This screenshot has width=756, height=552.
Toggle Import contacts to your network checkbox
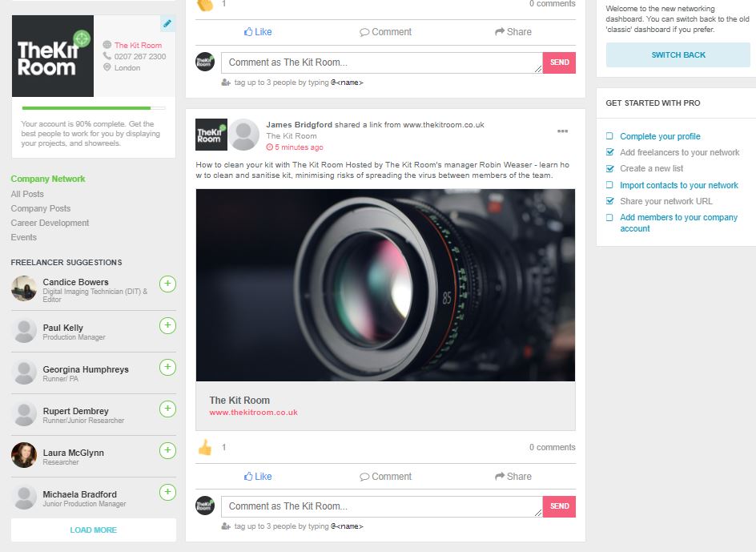tap(610, 185)
